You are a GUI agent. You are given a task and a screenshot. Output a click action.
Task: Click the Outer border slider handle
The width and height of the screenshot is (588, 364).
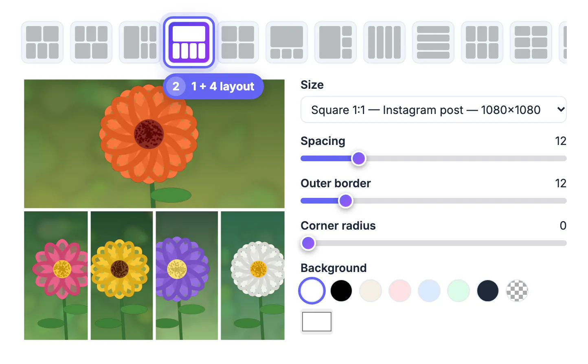click(346, 201)
